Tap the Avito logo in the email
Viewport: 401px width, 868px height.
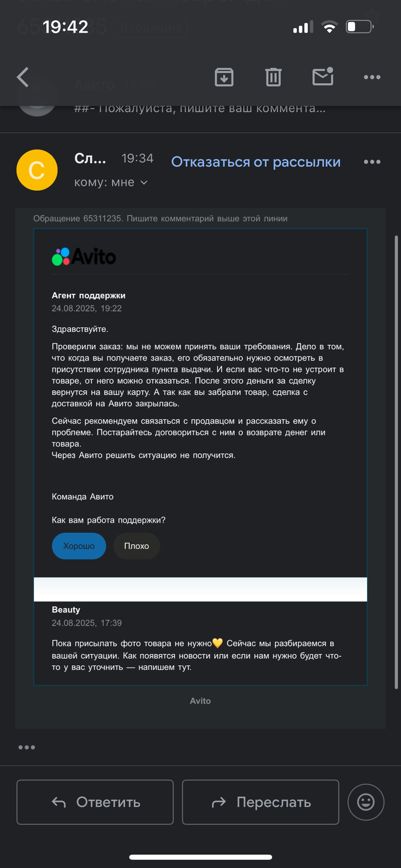tap(83, 256)
